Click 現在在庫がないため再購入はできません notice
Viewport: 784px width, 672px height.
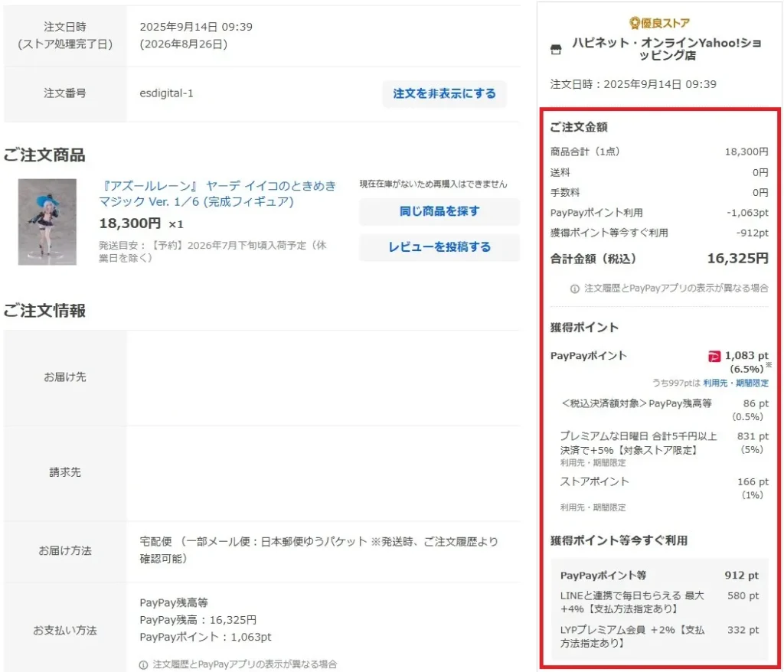point(433,184)
